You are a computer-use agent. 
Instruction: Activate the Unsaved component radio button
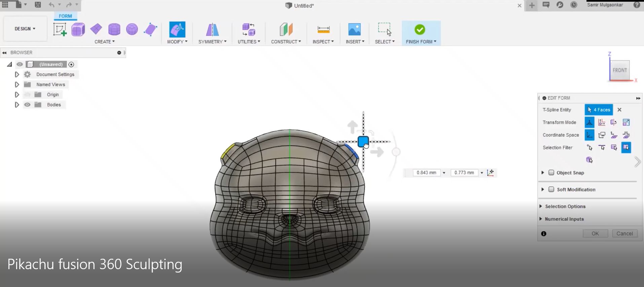tap(71, 64)
